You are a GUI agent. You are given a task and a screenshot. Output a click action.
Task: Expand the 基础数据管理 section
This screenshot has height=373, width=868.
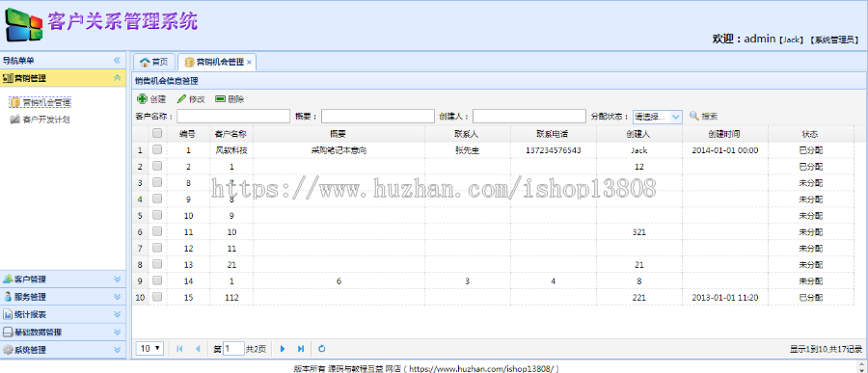(x=117, y=333)
